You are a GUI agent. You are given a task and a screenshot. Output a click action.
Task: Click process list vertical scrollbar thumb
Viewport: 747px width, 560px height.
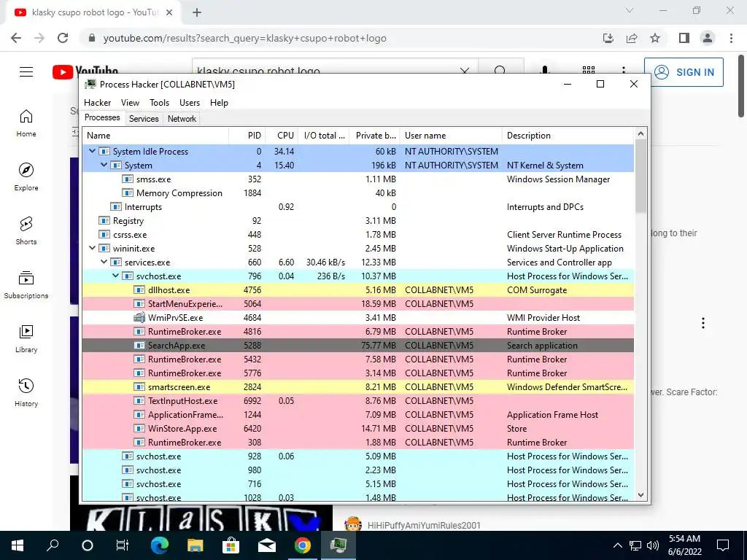pos(640,176)
